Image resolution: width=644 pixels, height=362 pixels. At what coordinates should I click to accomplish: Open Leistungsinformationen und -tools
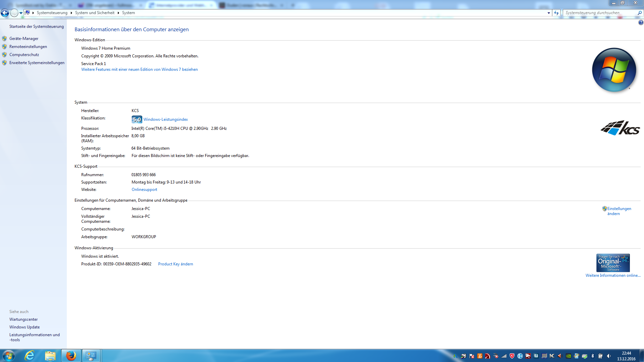(x=35, y=337)
